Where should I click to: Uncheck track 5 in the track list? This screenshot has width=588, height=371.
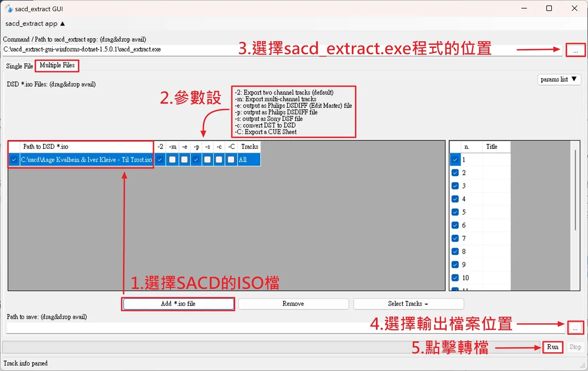pyautogui.click(x=455, y=212)
